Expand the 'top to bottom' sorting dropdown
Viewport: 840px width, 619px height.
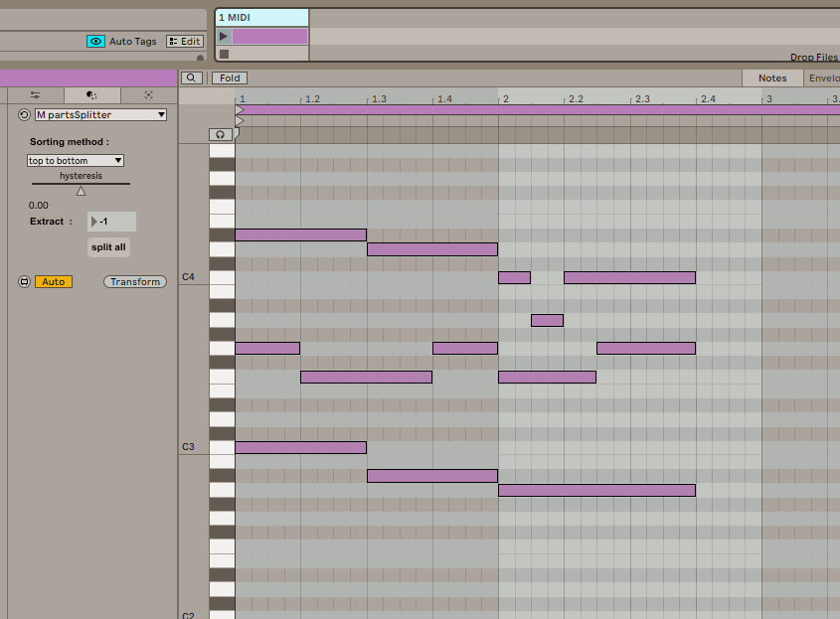(x=76, y=160)
